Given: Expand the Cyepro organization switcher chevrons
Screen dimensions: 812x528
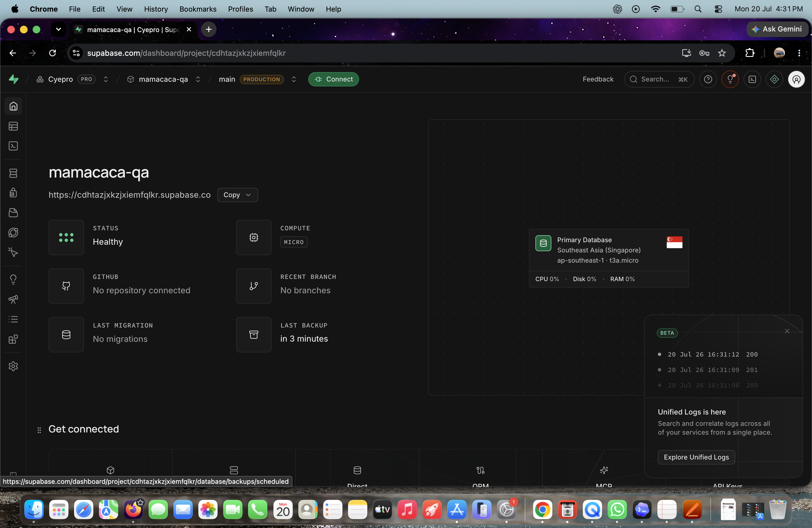Looking at the screenshot, I should (106, 79).
